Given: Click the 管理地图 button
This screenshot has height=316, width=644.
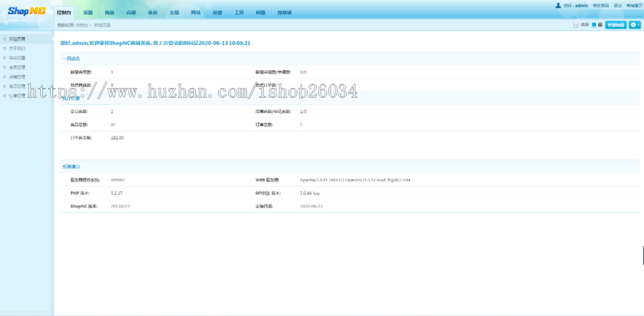Looking at the screenshot, I should pyautogui.click(x=615, y=25).
